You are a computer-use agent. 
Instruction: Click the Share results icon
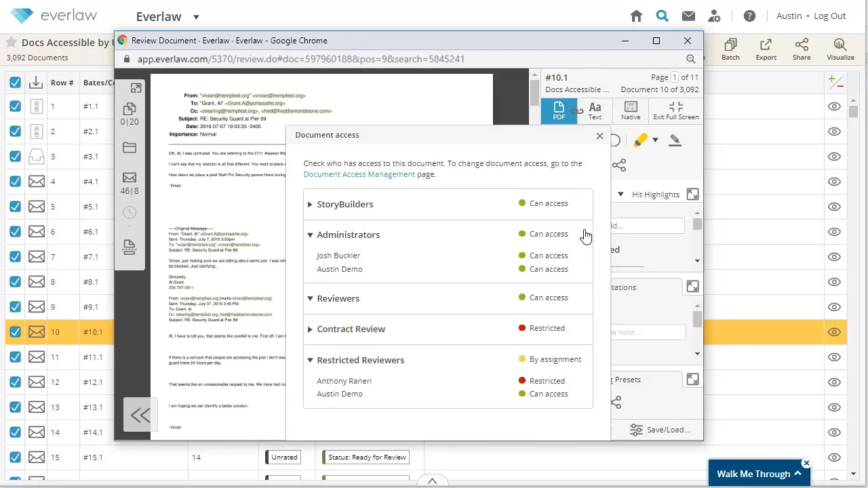[802, 49]
